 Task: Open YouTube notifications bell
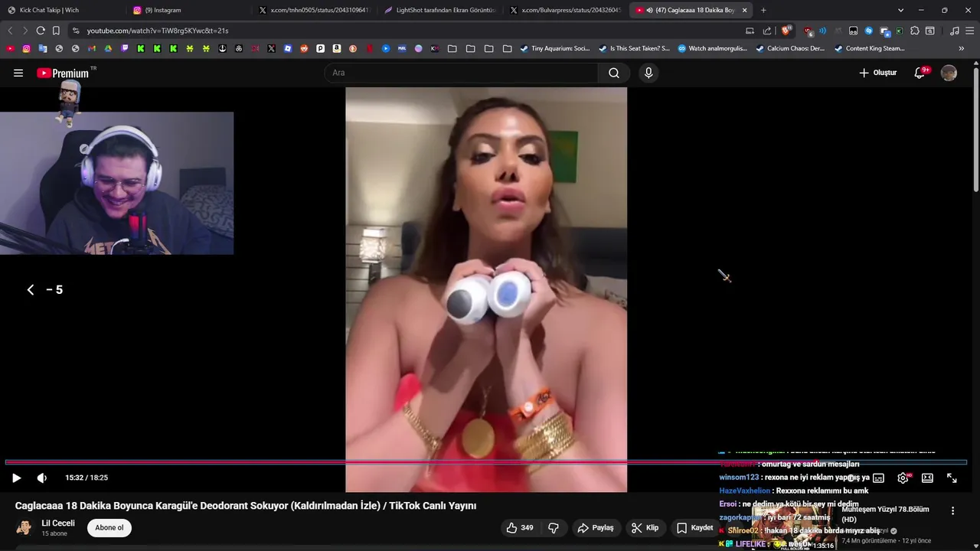(x=920, y=73)
